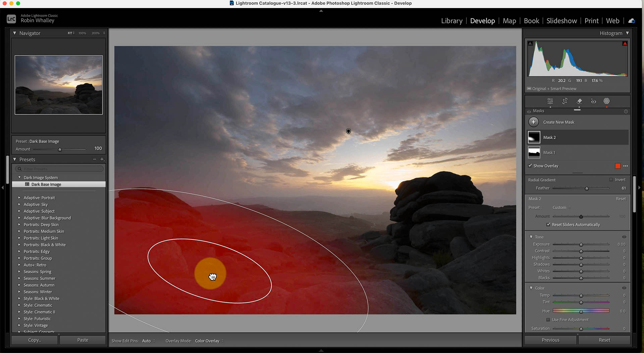Click the cloud sync status icon
Image resolution: width=644 pixels, height=353 pixels.
[x=632, y=21]
